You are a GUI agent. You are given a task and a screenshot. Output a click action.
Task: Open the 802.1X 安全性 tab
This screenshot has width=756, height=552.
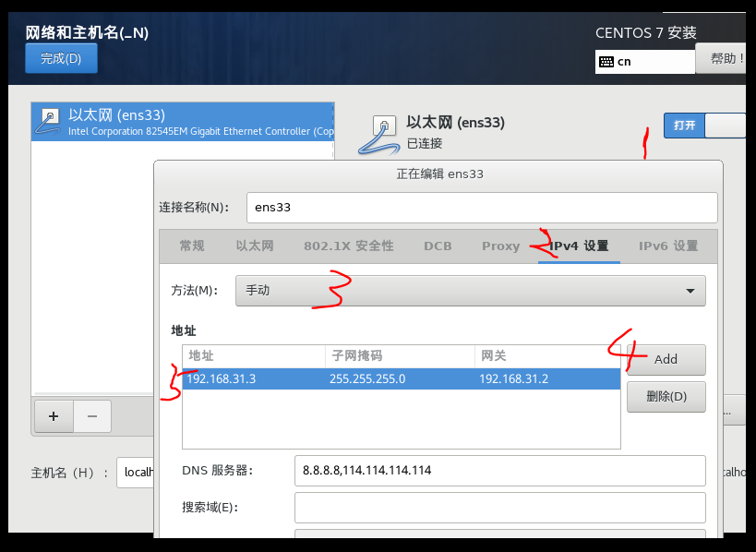[348, 246]
